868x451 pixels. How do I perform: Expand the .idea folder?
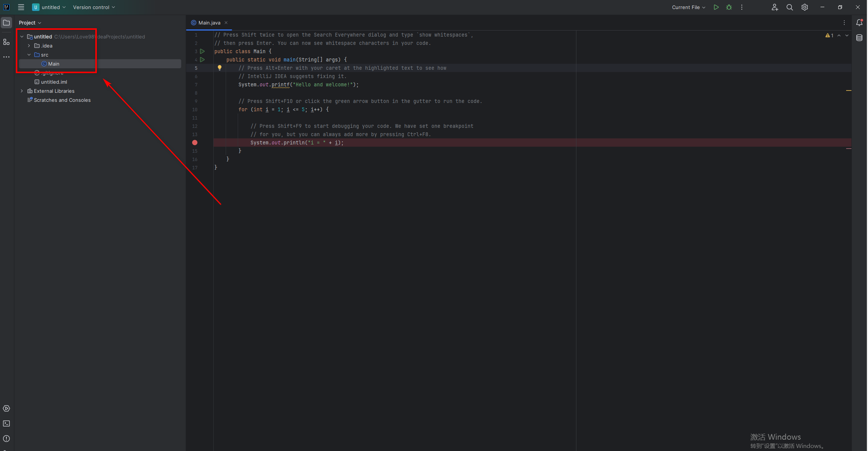[x=29, y=46]
